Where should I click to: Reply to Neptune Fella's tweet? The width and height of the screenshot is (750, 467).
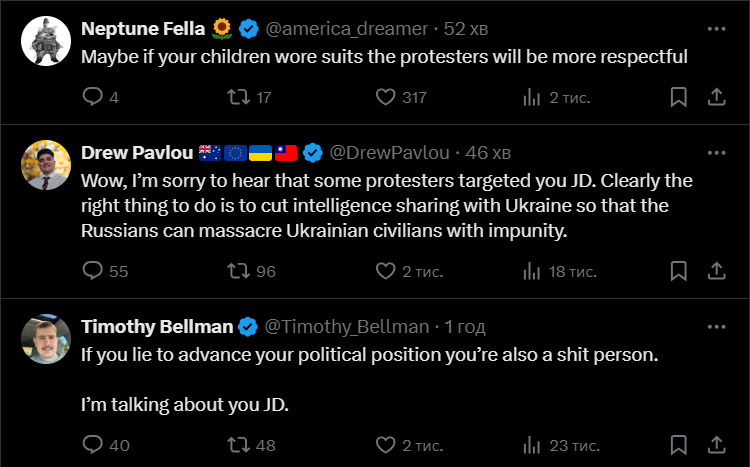pyautogui.click(x=92, y=97)
